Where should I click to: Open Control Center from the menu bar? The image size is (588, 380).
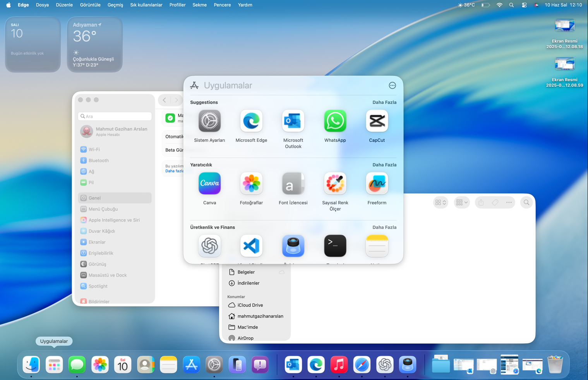pyautogui.click(x=524, y=5)
